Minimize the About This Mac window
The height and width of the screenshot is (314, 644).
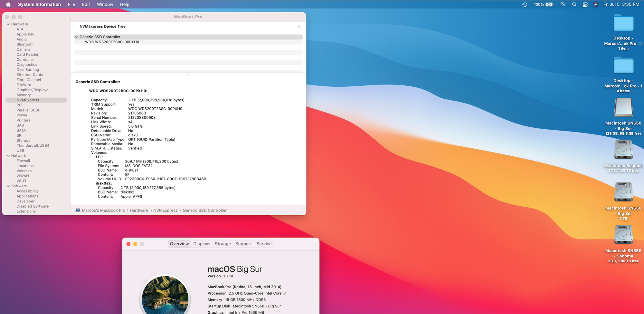135,244
